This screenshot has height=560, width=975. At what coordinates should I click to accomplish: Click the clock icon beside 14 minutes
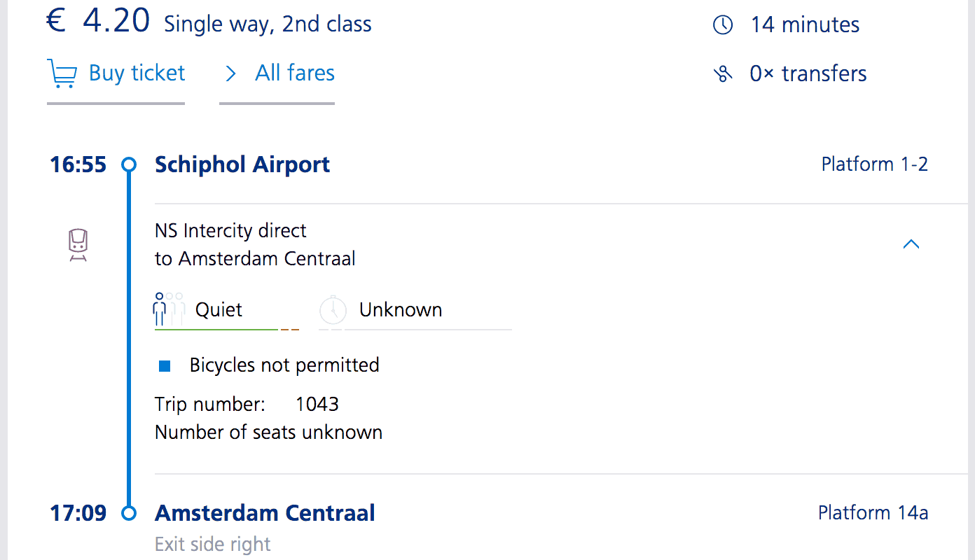723,25
